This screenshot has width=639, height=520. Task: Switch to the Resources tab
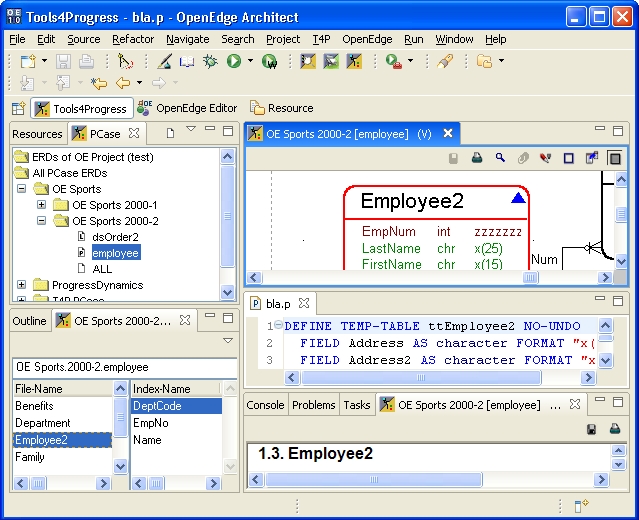point(37,134)
